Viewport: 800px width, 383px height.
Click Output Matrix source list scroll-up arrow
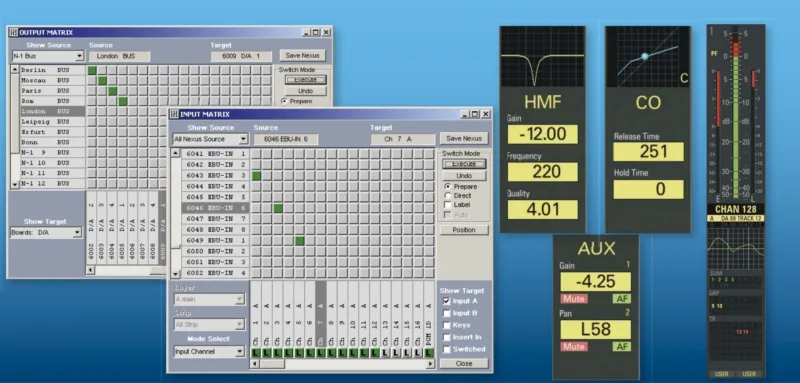(15, 69)
